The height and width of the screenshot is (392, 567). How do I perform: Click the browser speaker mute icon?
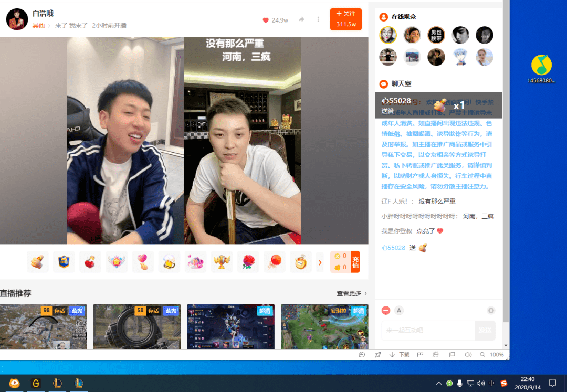coord(467,355)
